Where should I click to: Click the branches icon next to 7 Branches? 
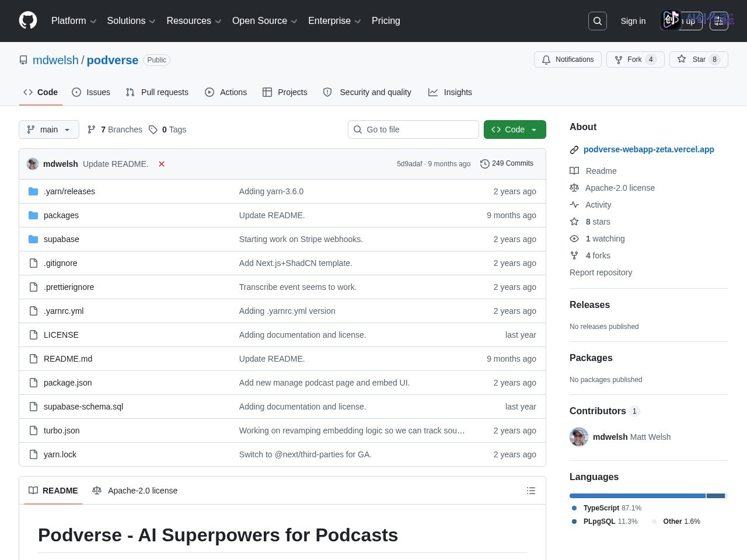[x=92, y=129]
